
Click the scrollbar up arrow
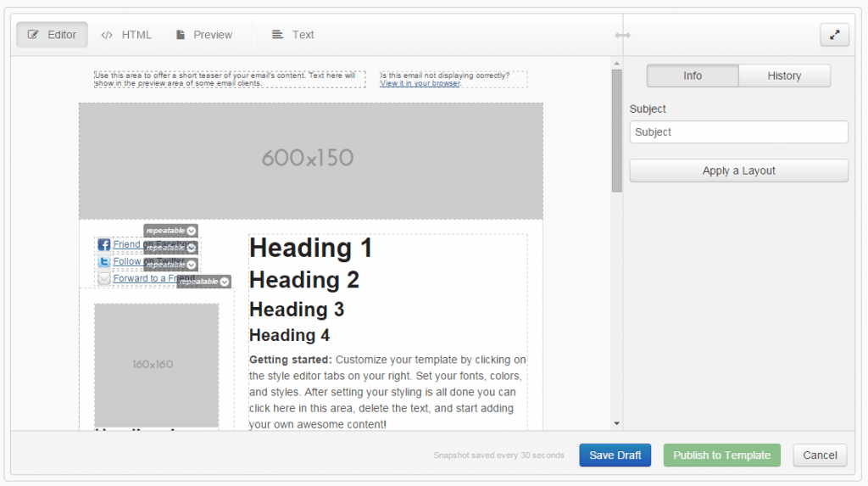pos(617,64)
